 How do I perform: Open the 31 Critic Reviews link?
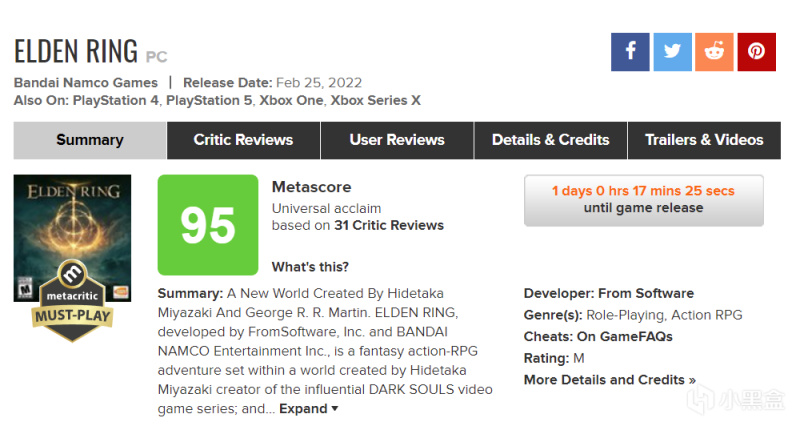[x=391, y=225]
